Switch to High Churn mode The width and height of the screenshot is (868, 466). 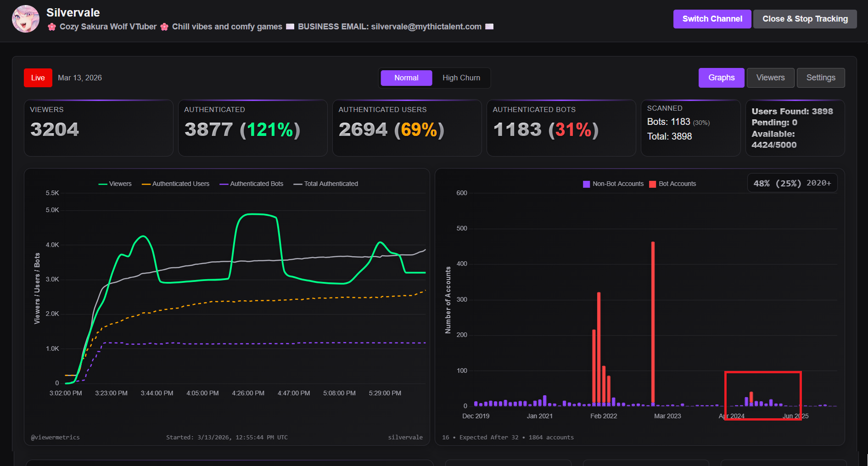click(x=461, y=78)
